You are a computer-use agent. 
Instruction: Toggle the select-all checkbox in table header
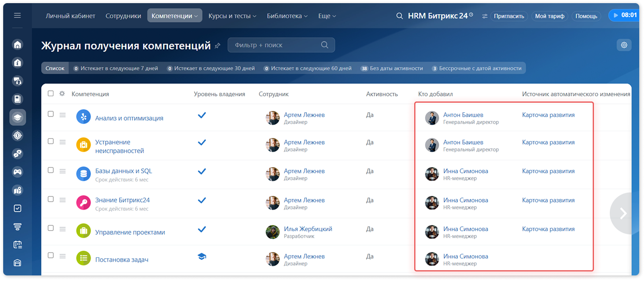point(50,94)
